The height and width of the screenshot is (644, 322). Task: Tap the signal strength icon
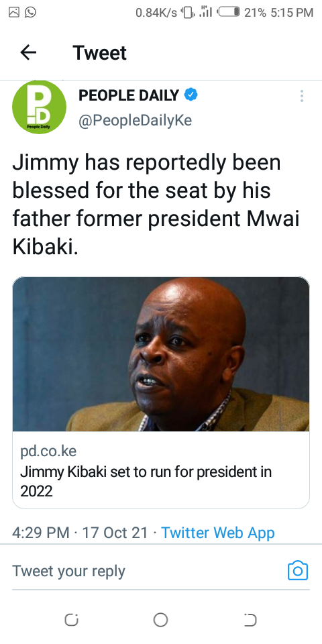coord(205,12)
